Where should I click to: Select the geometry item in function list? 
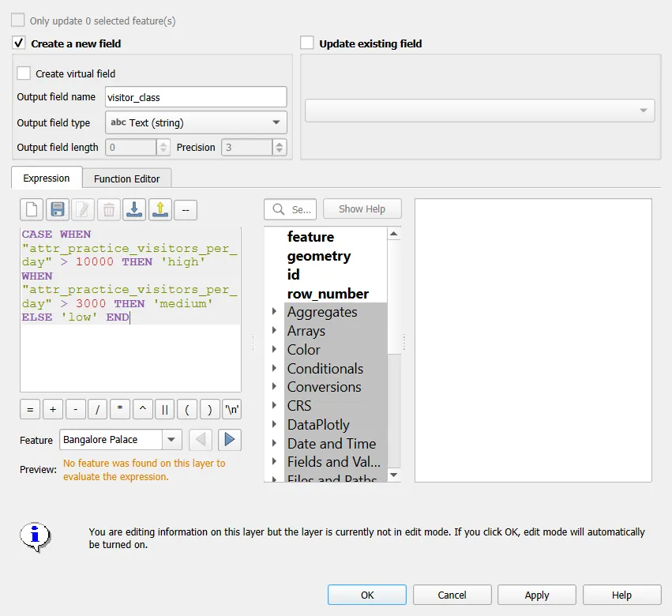pyautogui.click(x=319, y=256)
